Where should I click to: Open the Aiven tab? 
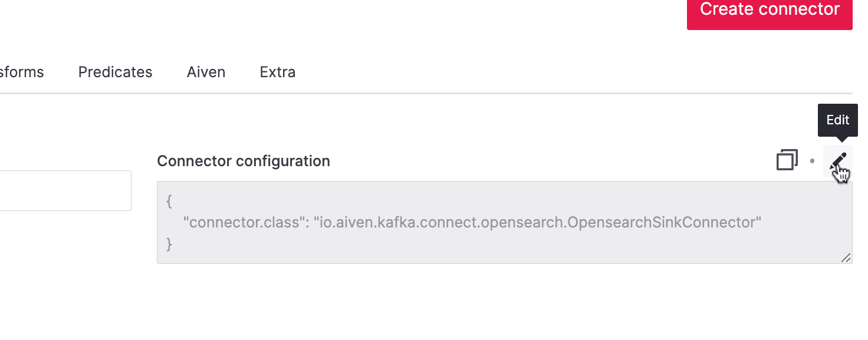[206, 72]
